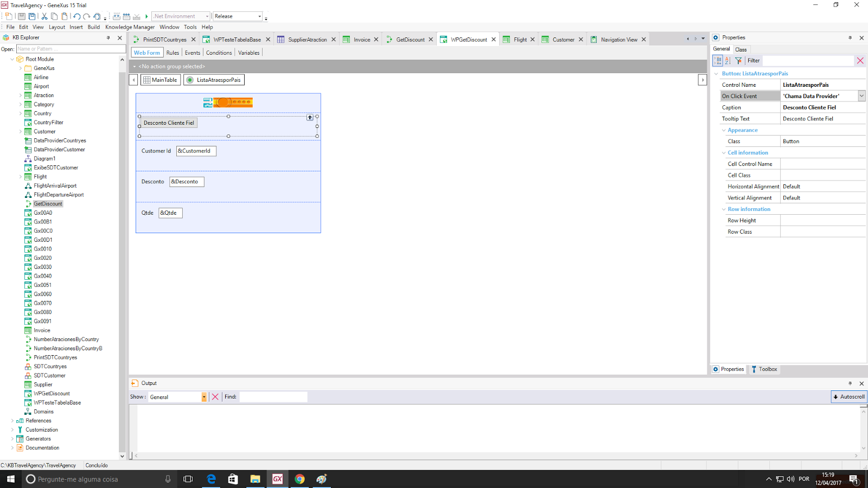Sort properties alphabetically in Properties panel

(727, 60)
